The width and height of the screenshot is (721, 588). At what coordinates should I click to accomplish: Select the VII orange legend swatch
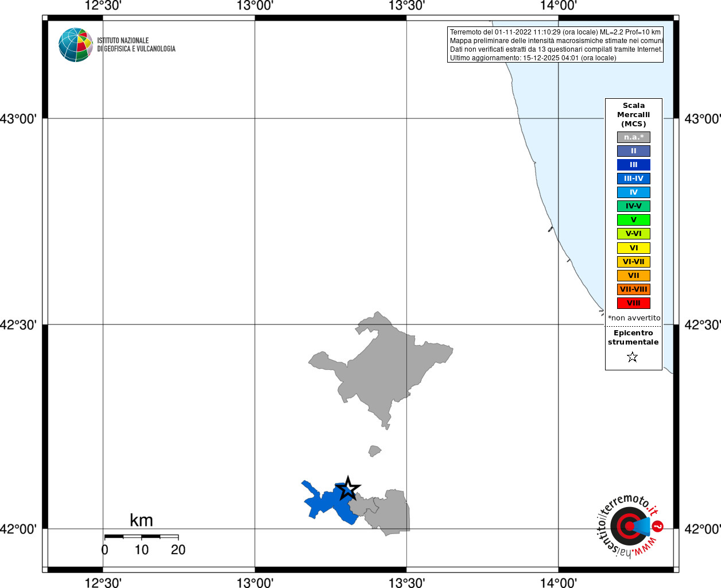634,276
